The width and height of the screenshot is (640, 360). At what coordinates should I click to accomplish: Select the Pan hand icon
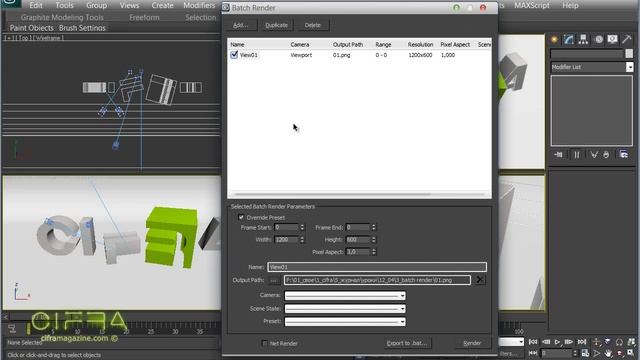(x=608, y=353)
